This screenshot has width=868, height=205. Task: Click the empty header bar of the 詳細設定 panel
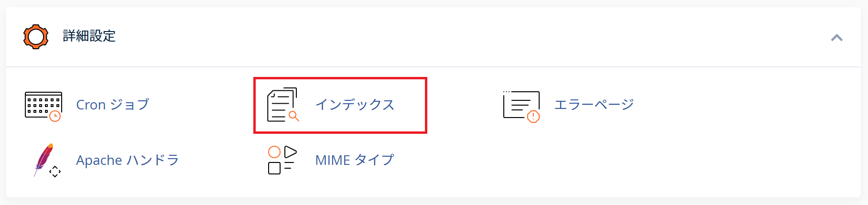coord(473,37)
